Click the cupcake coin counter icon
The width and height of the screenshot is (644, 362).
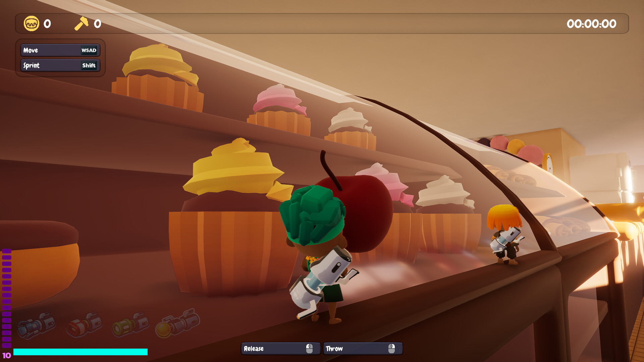coord(31,23)
